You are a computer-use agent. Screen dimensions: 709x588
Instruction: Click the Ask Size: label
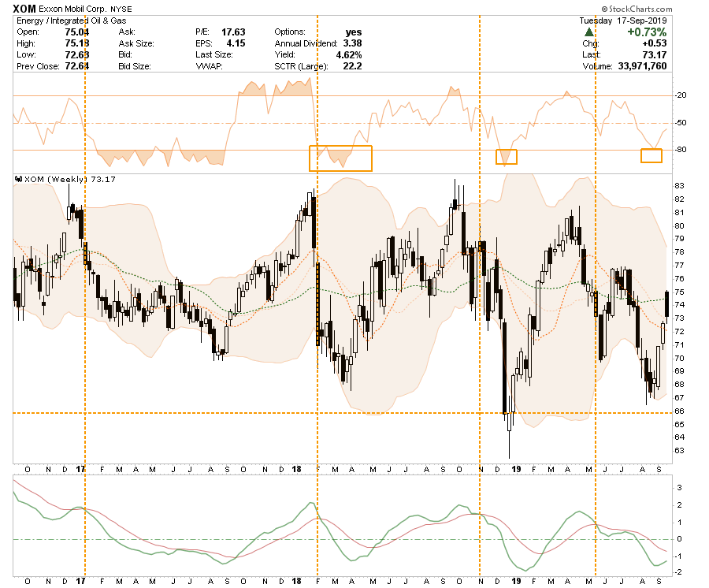[x=136, y=43]
